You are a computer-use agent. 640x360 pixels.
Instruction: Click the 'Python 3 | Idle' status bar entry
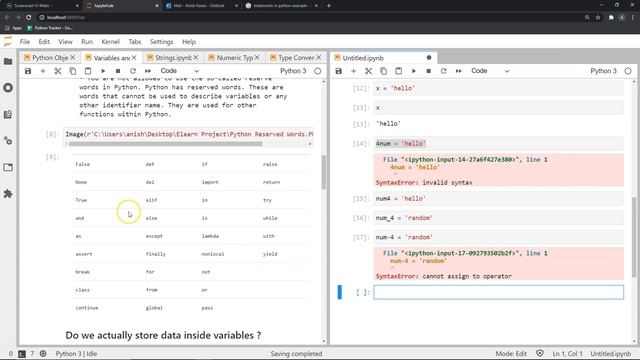(76, 353)
